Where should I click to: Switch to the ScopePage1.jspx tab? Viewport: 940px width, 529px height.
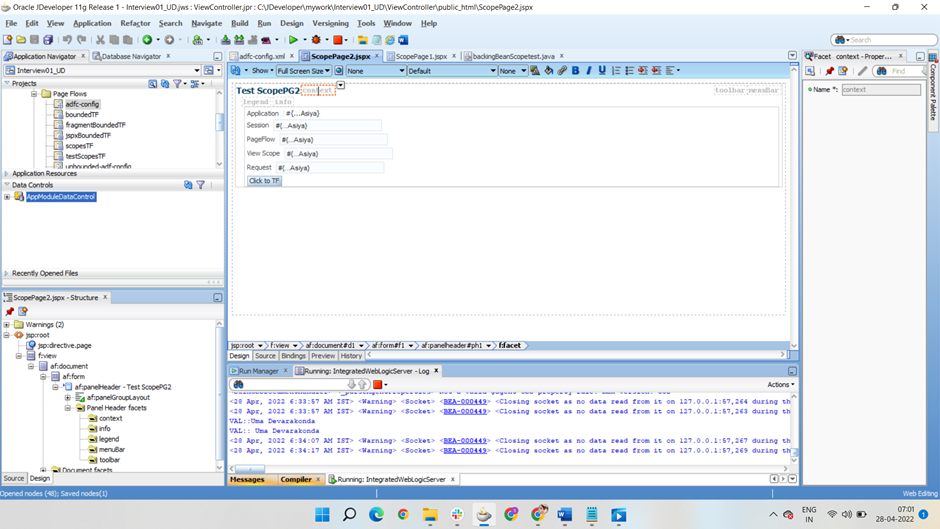coord(421,56)
